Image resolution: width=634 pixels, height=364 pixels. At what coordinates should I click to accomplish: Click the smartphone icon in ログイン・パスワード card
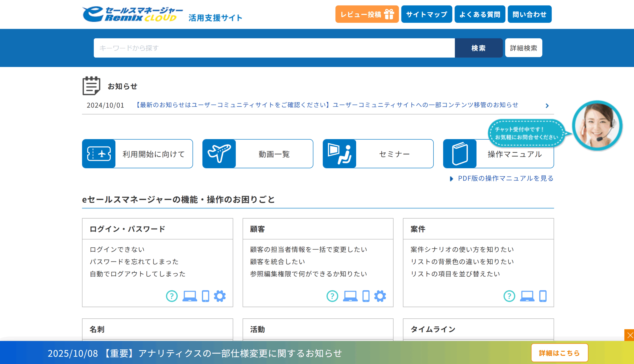click(x=206, y=296)
